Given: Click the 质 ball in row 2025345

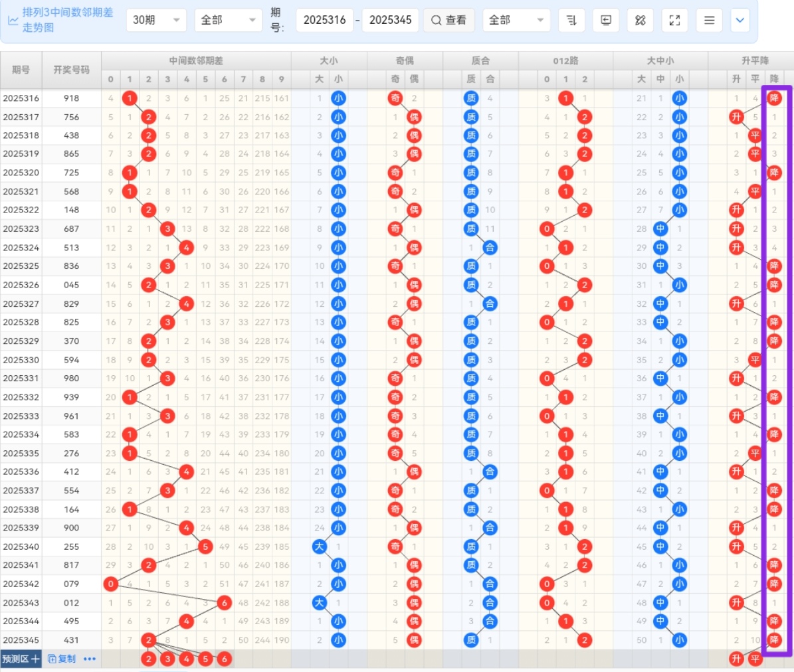Looking at the screenshot, I should (471, 640).
